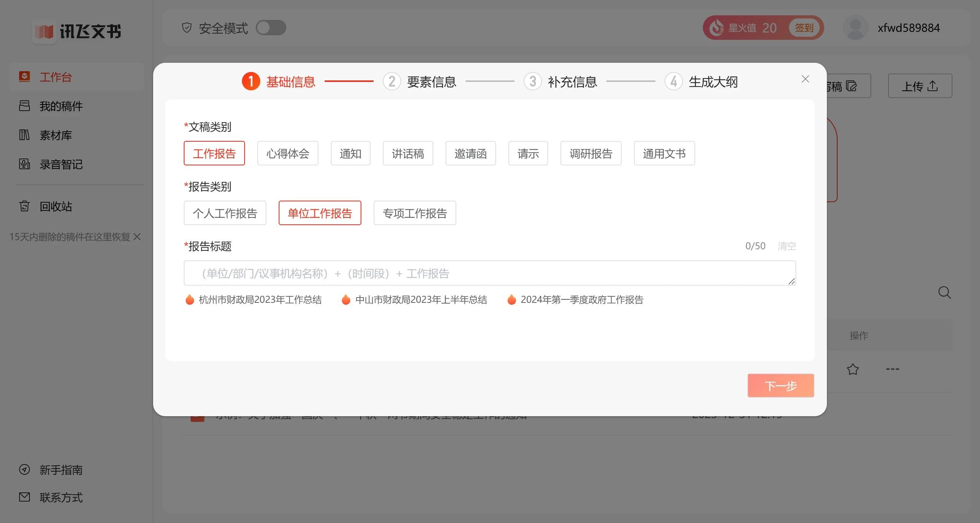Click the 星火值 flame icon

(716, 28)
